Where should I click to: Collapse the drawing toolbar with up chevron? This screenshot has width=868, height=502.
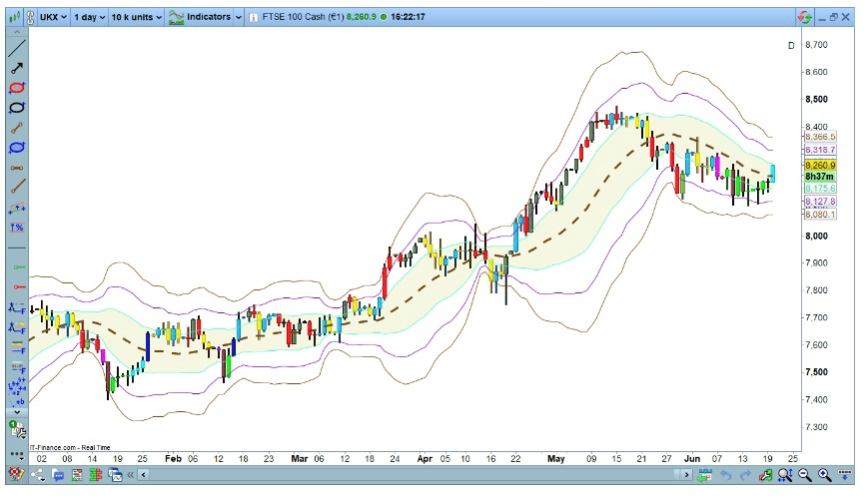click(17, 34)
